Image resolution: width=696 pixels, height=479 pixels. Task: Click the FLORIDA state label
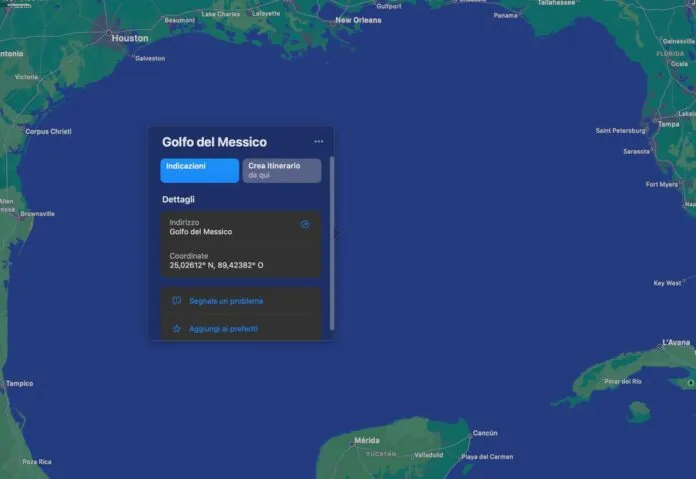[x=670, y=54]
